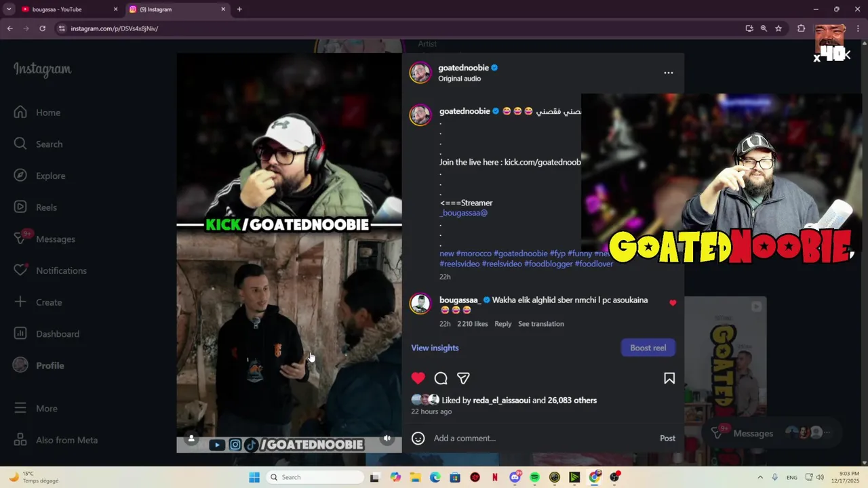This screenshot has height=488, width=868.
Task: Click the comment bubble icon
Action: [x=441, y=378]
